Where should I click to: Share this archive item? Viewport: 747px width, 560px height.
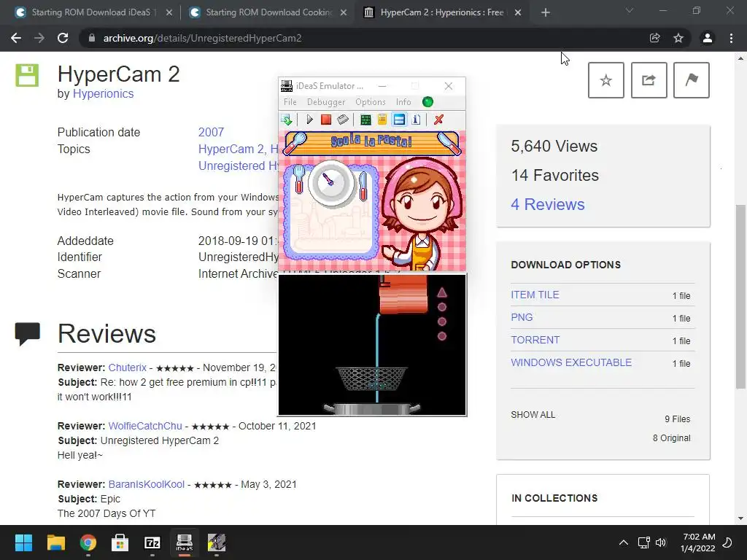point(649,80)
